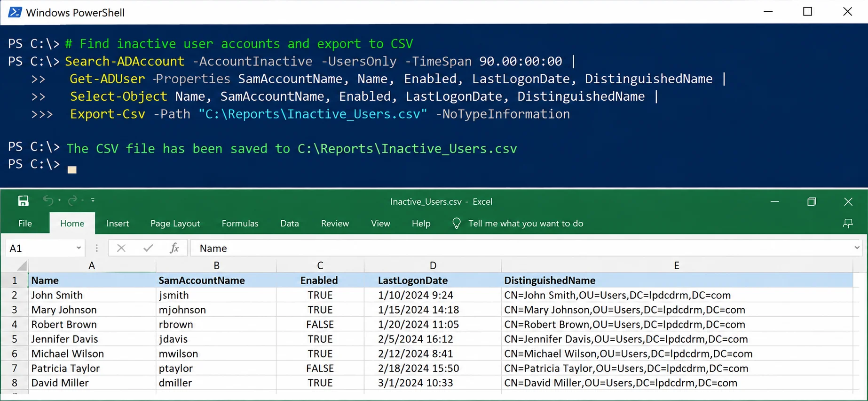Click cell 2/5/2024 16:12
The image size is (868, 401).
tap(433, 339)
